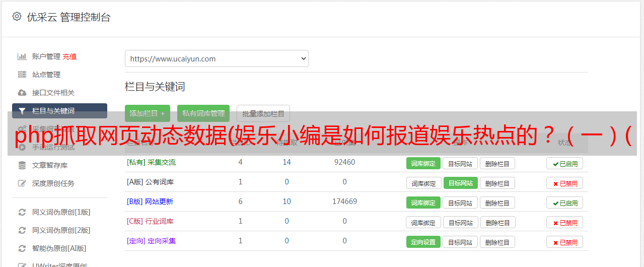
Task: Click the server icon for 站点管理
Action: tap(22, 75)
